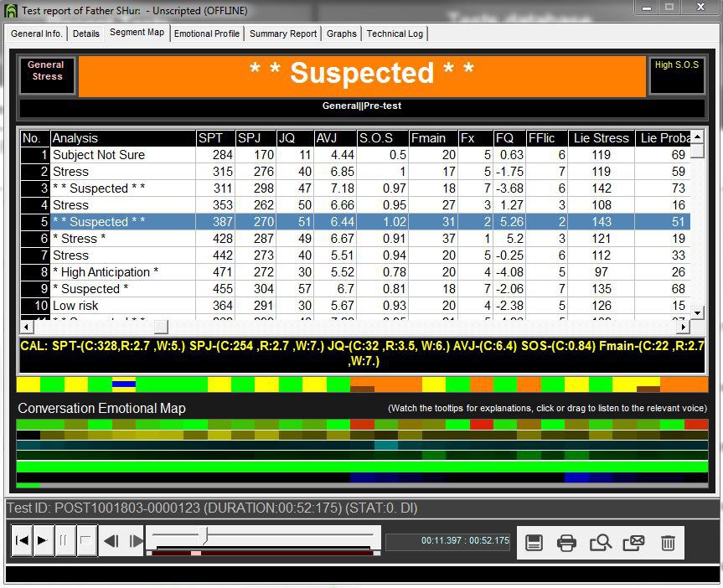The image size is (723, 588).
Task: Print the test report
Action: [566, 543]
